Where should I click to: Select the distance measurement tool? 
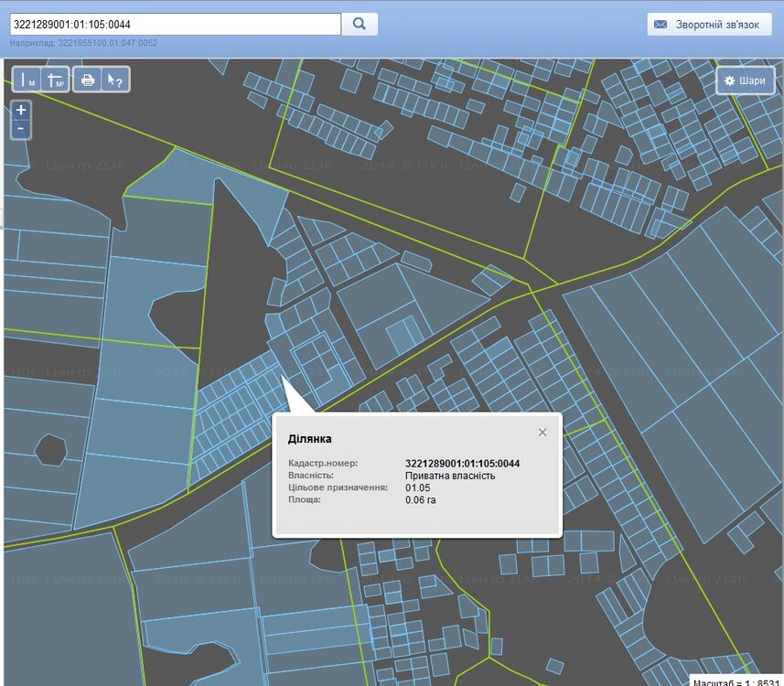[27, 80]
